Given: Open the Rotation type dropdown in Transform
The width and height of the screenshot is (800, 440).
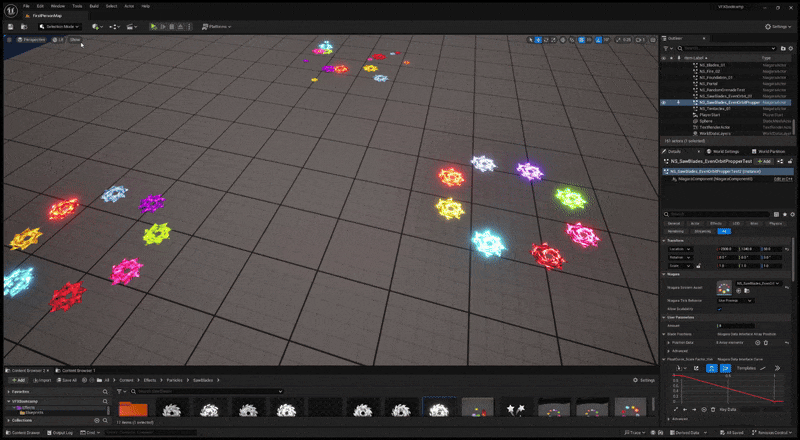Looking at the screenshot, I should click(680, 257).
